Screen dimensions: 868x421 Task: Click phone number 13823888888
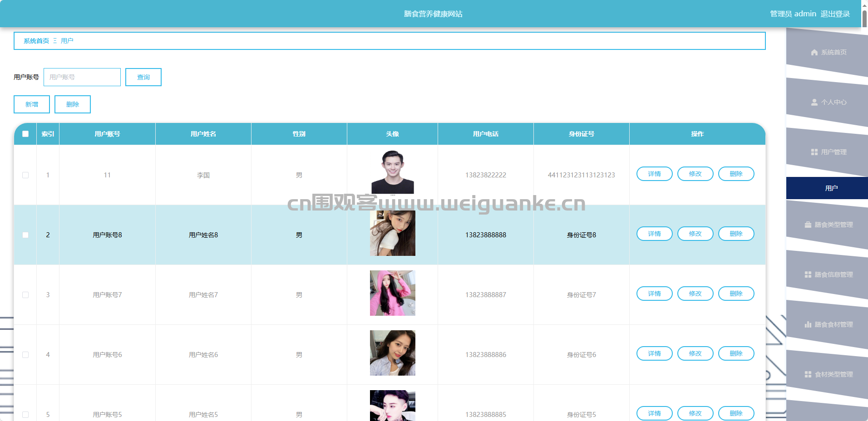pyautogui.click(x=486, y=235)
